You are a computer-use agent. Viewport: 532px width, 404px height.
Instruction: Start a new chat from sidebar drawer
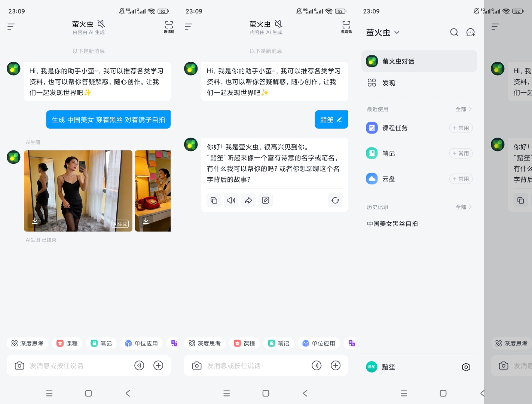(x=471, y=33)
